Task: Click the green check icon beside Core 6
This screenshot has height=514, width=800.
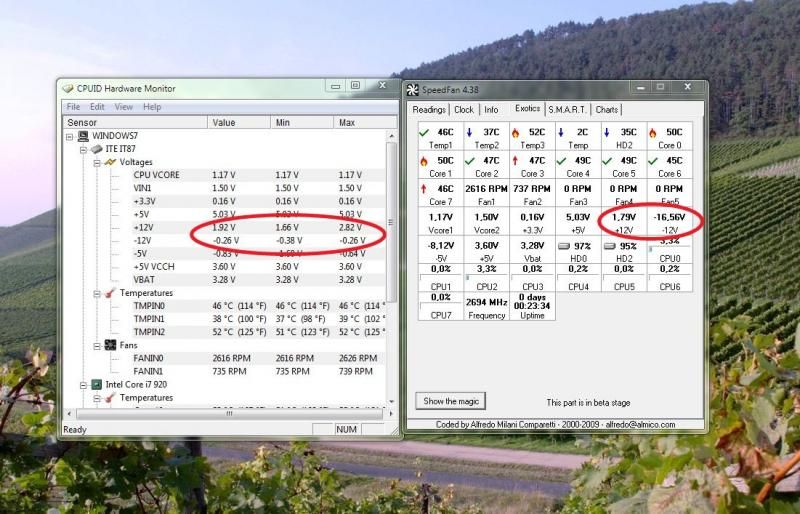Action: (x=653, y=161)
